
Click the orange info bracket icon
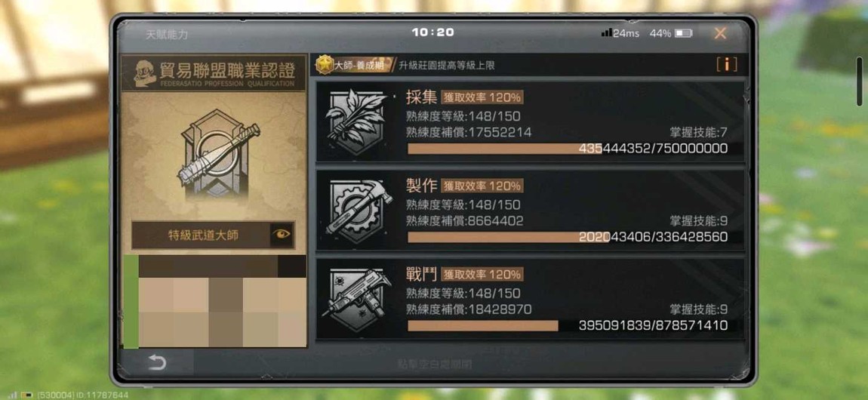click(726, 65)
